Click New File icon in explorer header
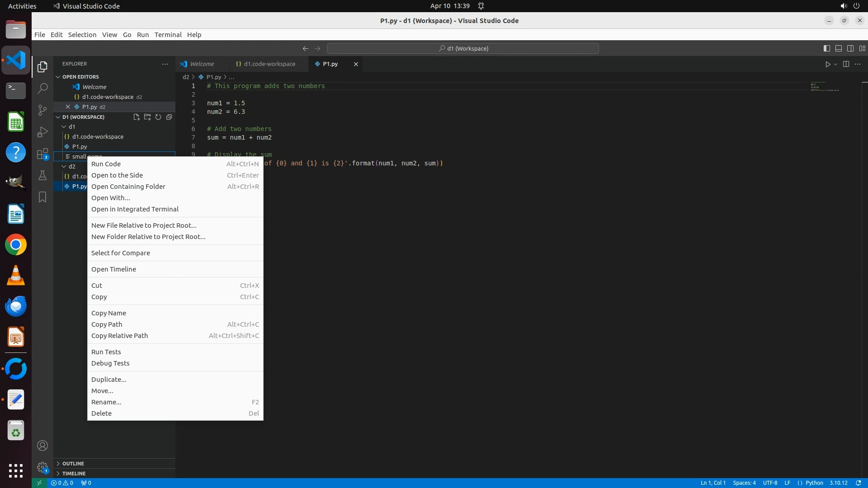The width and height of the screenshot is (868, 488). pos(137,117)
